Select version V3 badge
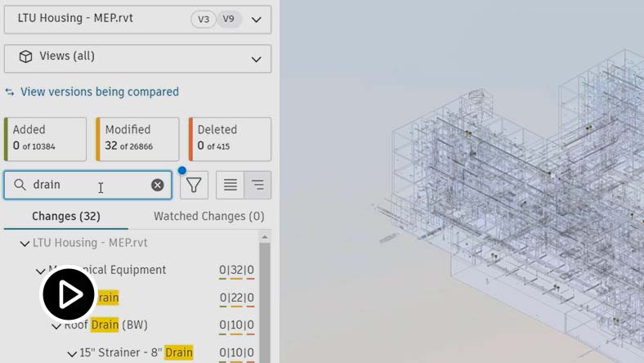The height and width of the screenshot is (363, 644). point(203,20)
